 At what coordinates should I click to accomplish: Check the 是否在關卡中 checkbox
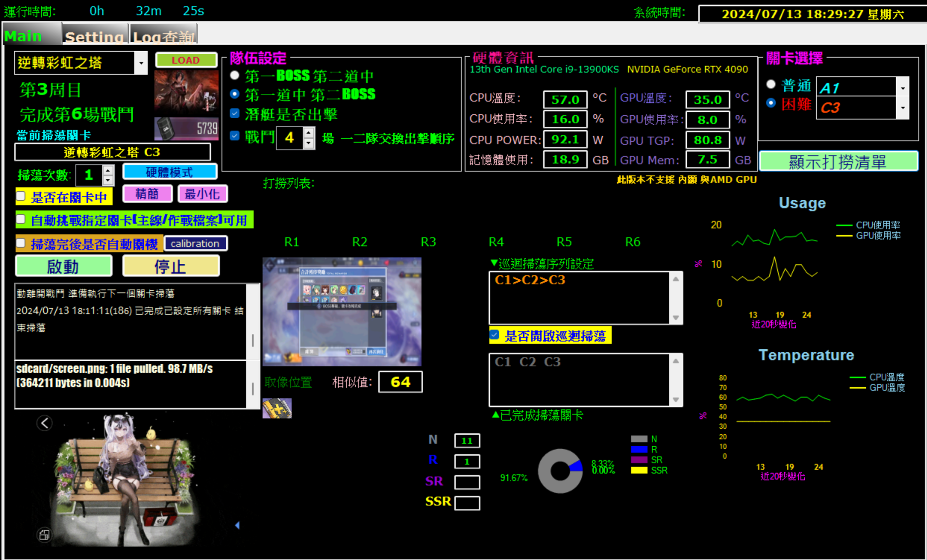pyautogui.click(x=21, y=196)
